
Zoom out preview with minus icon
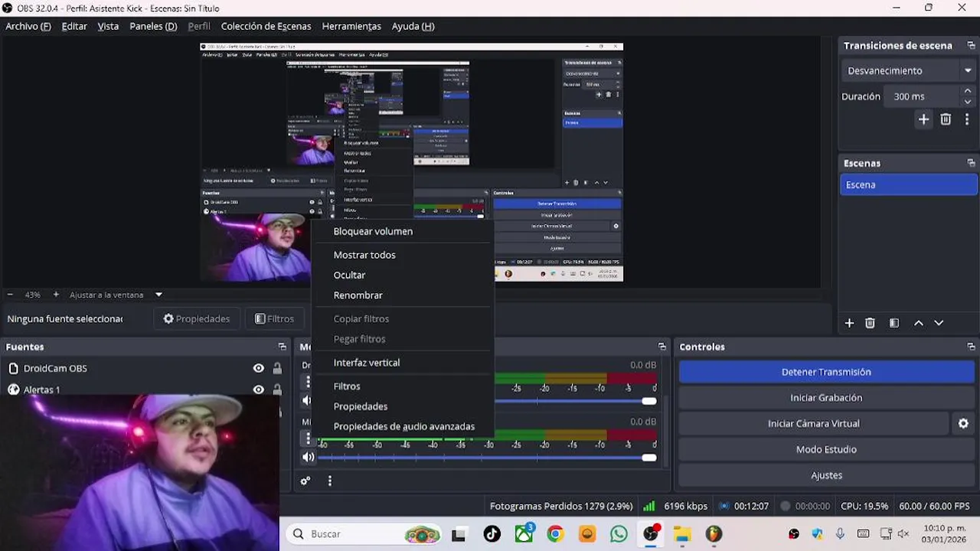[10, 295]
